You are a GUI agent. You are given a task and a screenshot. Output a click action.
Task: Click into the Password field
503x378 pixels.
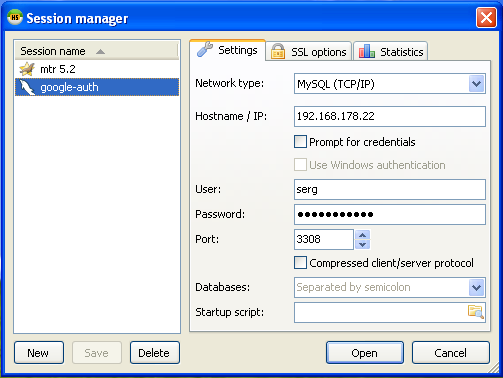point(390,214)
